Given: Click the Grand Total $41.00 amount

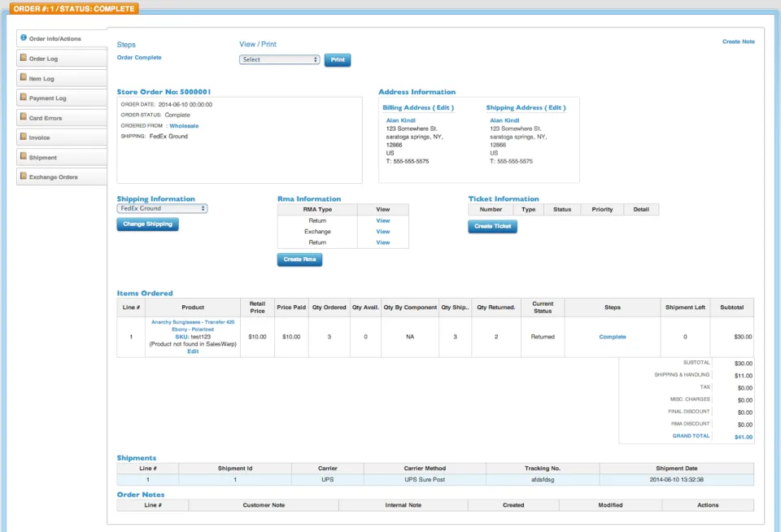Looking at the screenshot, I should (x=743, y=437).
